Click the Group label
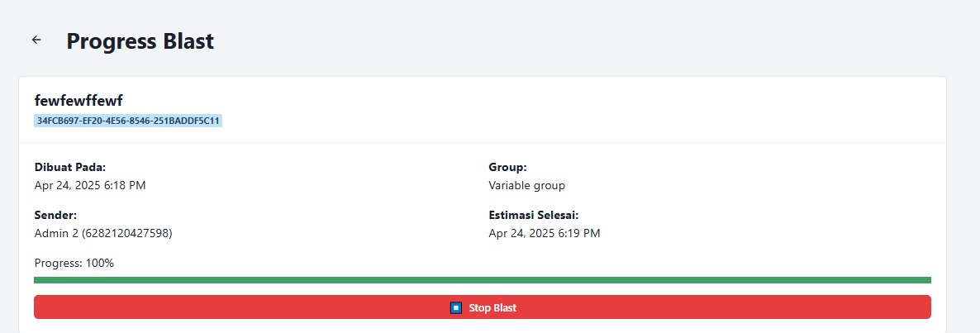This screenshot has height=333, width=980. (508, 168)
